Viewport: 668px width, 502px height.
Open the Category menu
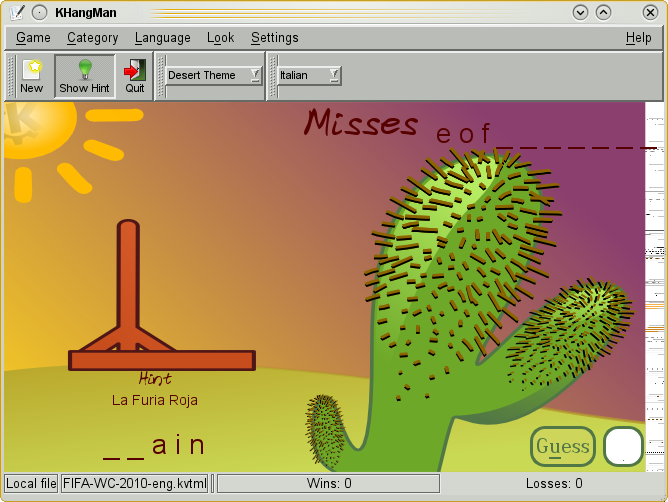point(92,38)
